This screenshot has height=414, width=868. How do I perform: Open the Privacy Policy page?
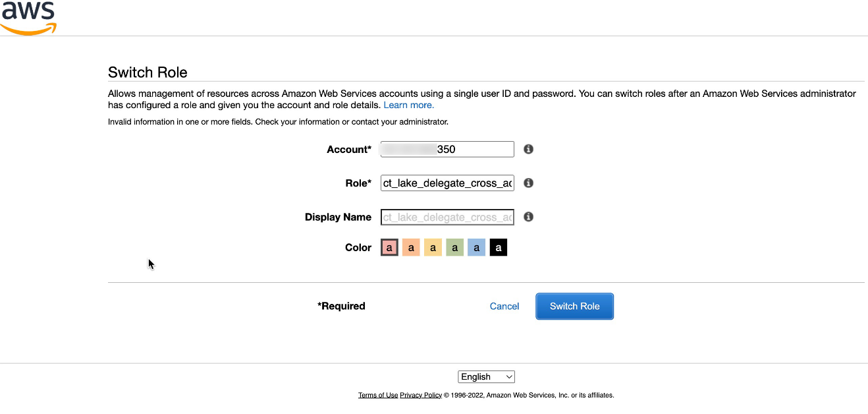[x=421, y=394]
